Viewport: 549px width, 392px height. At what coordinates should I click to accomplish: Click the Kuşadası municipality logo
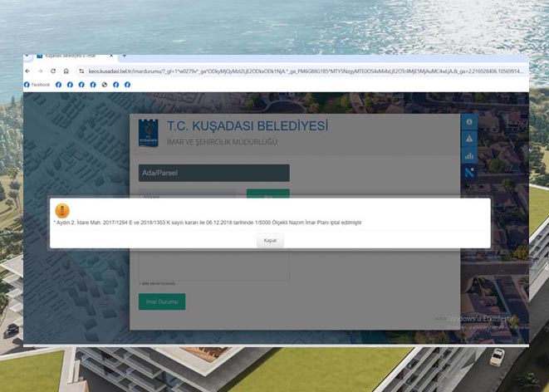pos(150,133)
